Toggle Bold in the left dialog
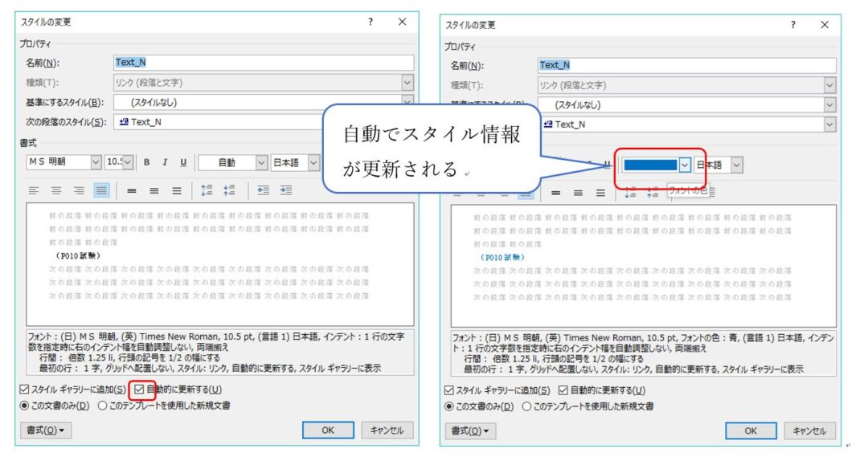 [147, 162]
